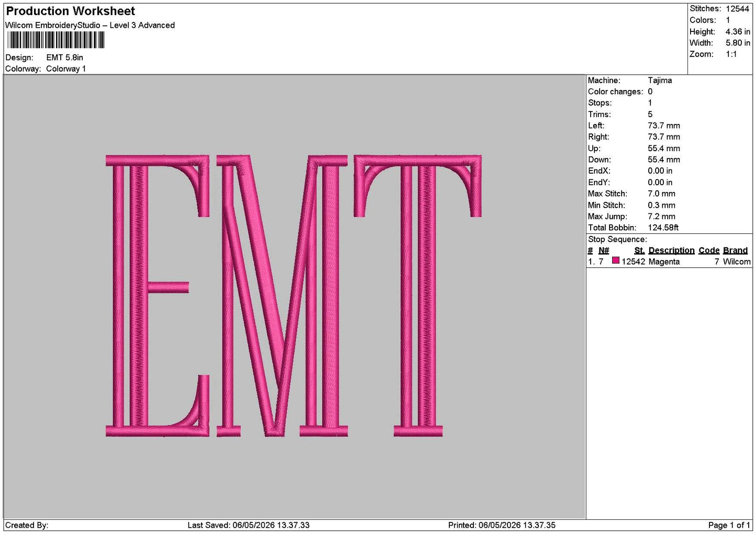Click the 'Wilcom' brand cell
Image resolution: width=756 pixels, height=534 pixels.
(737, 262)
